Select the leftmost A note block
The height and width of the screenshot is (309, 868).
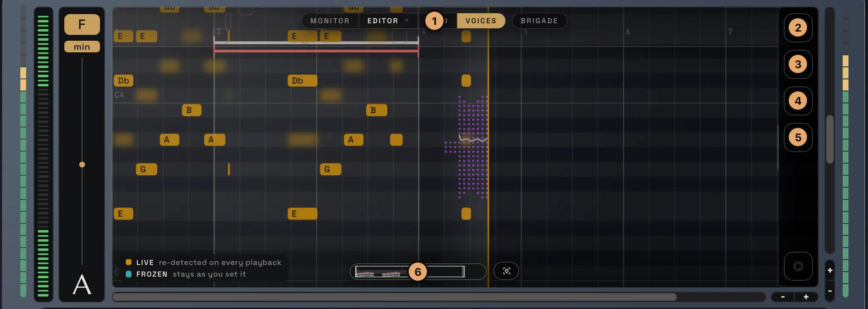click(170, 140)
